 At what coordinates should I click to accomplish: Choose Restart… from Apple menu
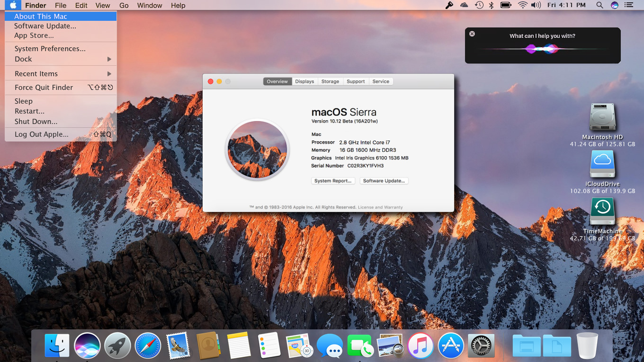coord(61,111)
